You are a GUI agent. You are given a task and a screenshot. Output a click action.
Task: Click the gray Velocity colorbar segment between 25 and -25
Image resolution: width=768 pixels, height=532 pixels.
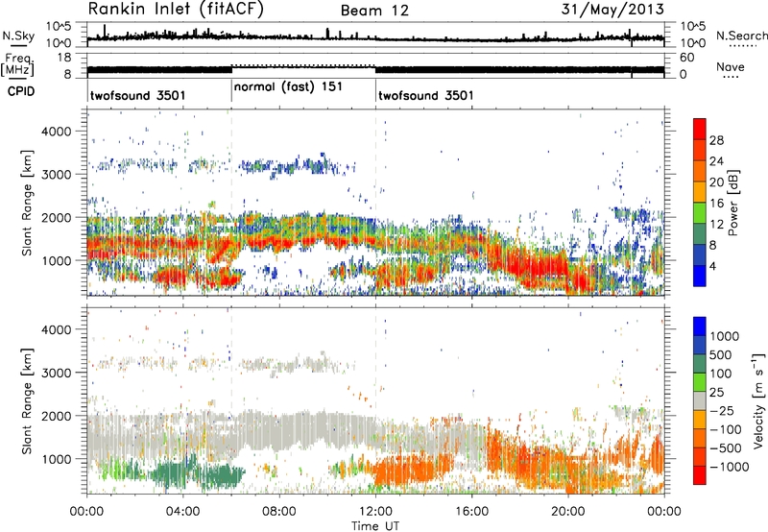coord(700,401)
